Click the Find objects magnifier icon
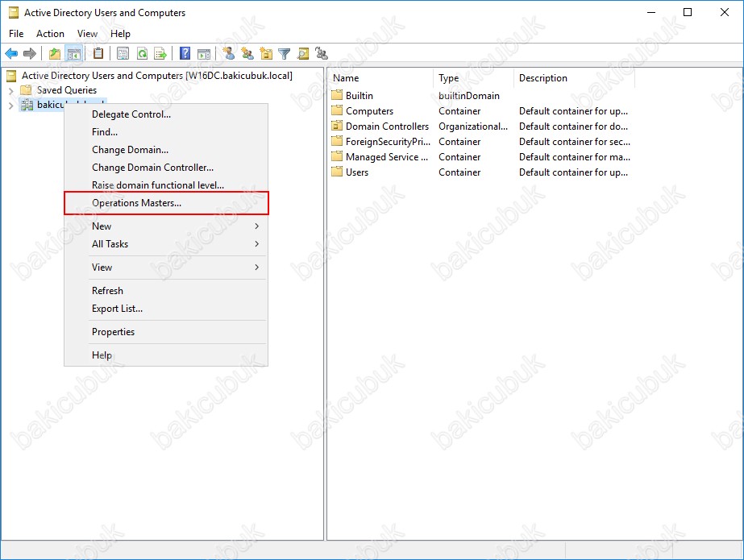 [x=303, y=53]
